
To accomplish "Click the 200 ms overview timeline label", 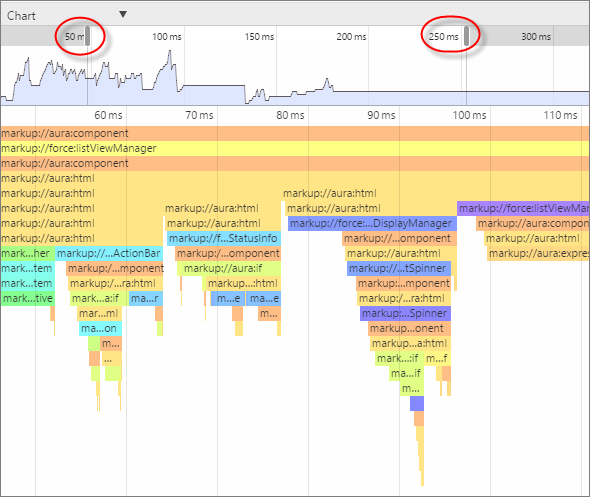I will 351,36.
